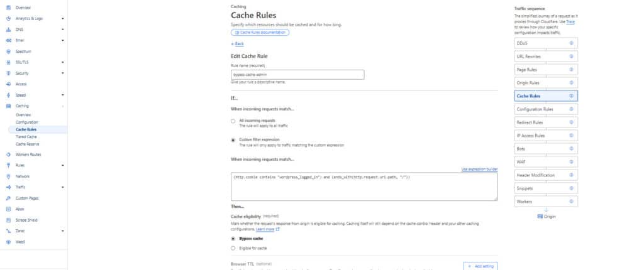
Task: Select the All incoming requests radio button
Action: point(234,120)
